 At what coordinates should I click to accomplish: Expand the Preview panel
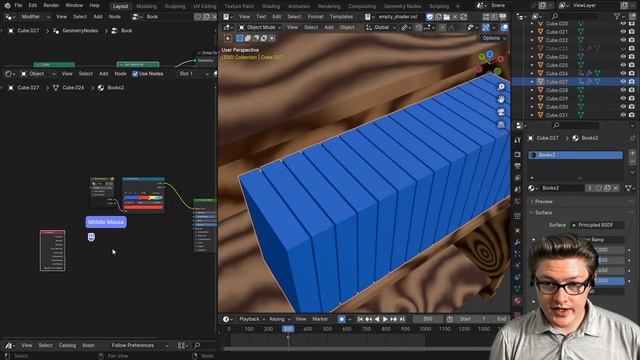click(544, 202)
